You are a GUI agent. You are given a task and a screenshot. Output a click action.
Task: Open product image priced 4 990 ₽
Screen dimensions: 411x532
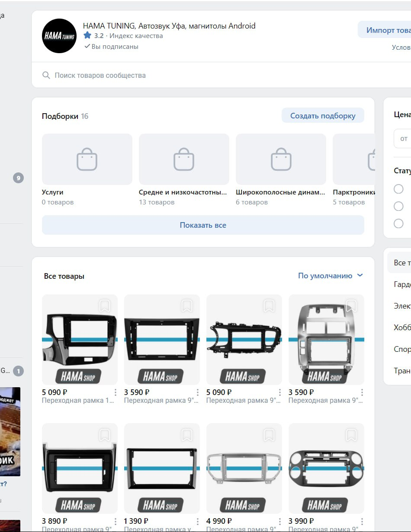point(244,469)
